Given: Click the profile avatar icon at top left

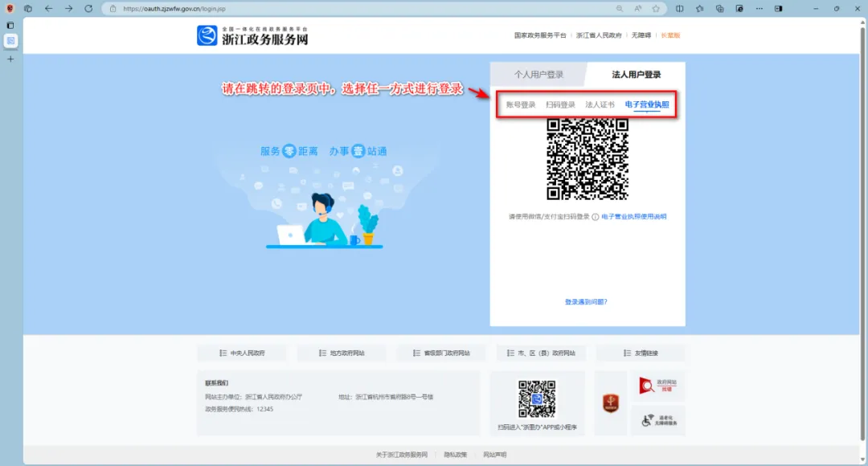Looking at the screenshot, I should [10, 9].
